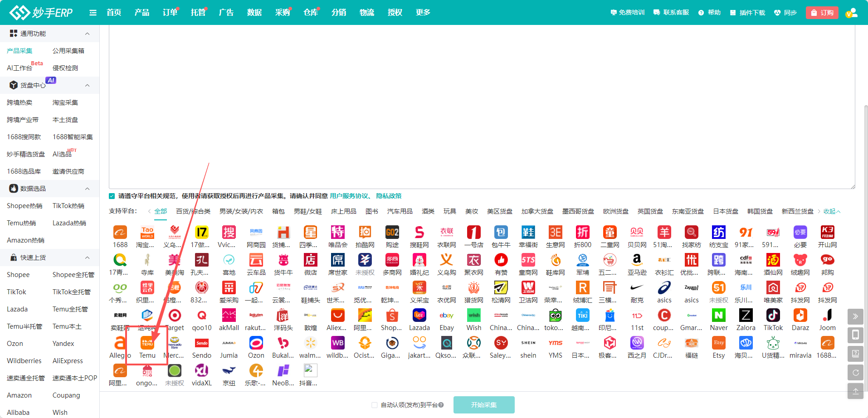Image resolution: width=868 pixels, height=418 pixels.
Task: Enable auto-claim publish to platform checkbox
Action: click(374, 405)
